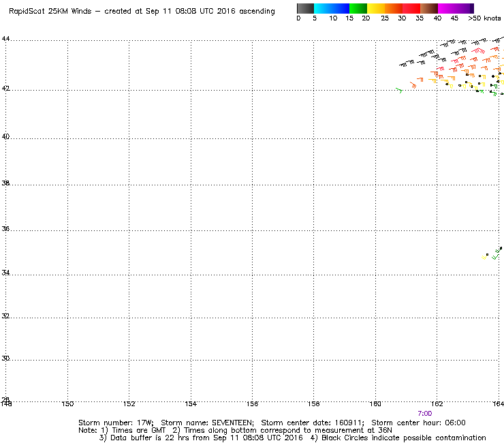
Task: Click the longitude label 154
Action: [x=191, y=403]
